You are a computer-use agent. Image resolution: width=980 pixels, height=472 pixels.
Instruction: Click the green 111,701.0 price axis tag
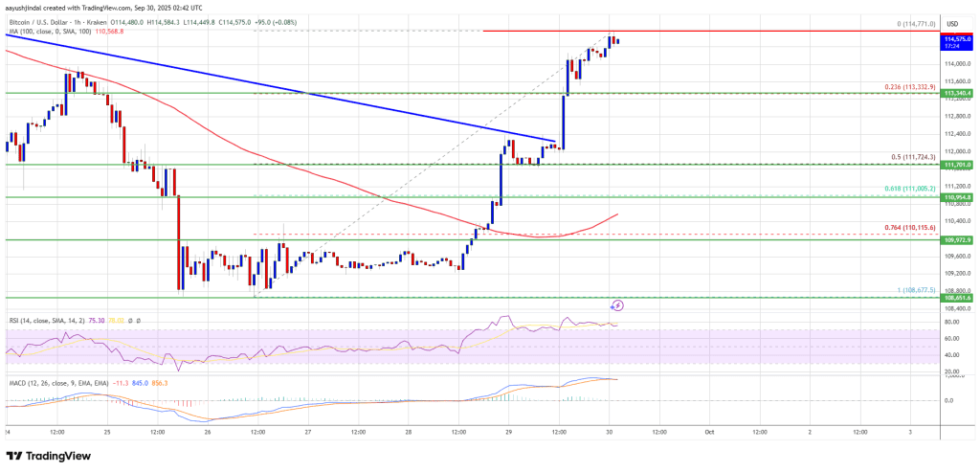957,165
